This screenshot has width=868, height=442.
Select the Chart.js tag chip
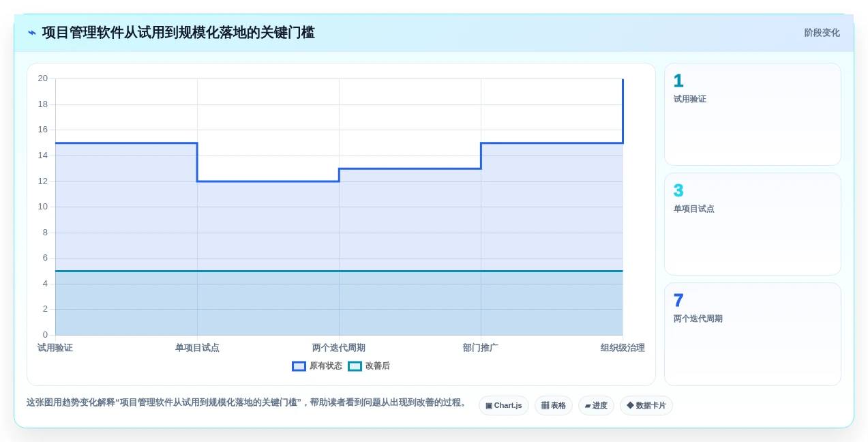tap(504, 406)
